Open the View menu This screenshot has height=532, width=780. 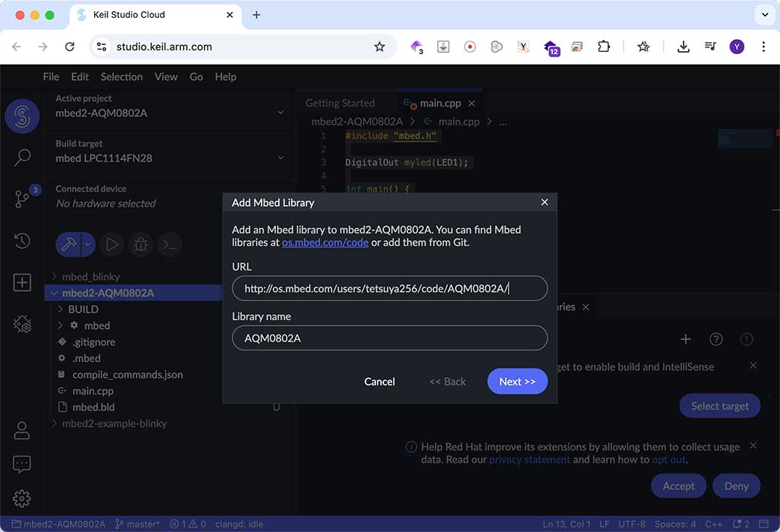(165, 76)
